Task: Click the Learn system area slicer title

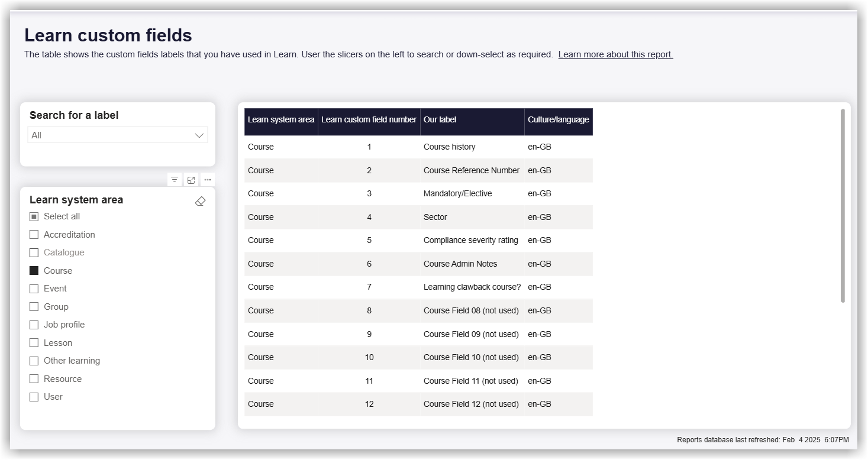Action: 76,200
